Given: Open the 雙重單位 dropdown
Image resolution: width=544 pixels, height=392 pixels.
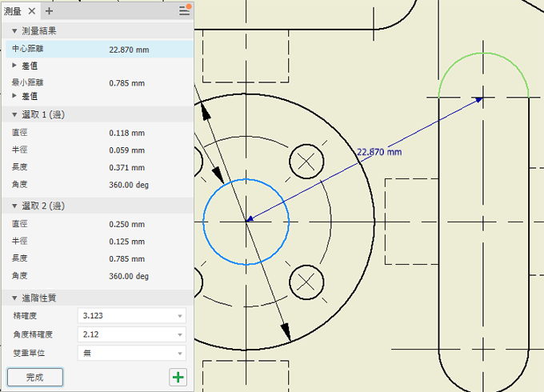Looking at the screenshot, I should point(132,353).
